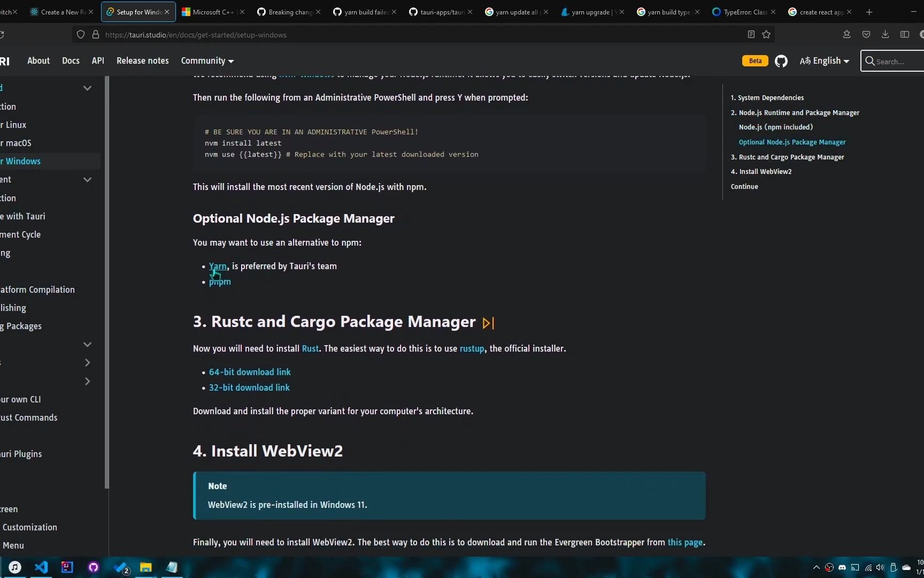Collapse the top sidebar section chevron
Image resolution: width=924 pixels, height=578 pixels.
click(x=87, y=88)
